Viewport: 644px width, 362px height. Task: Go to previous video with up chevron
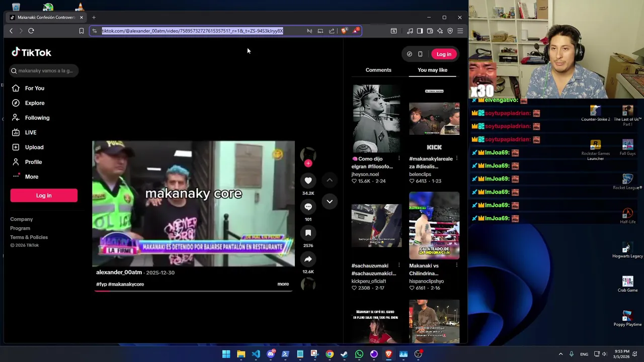[x=330, y=180]
